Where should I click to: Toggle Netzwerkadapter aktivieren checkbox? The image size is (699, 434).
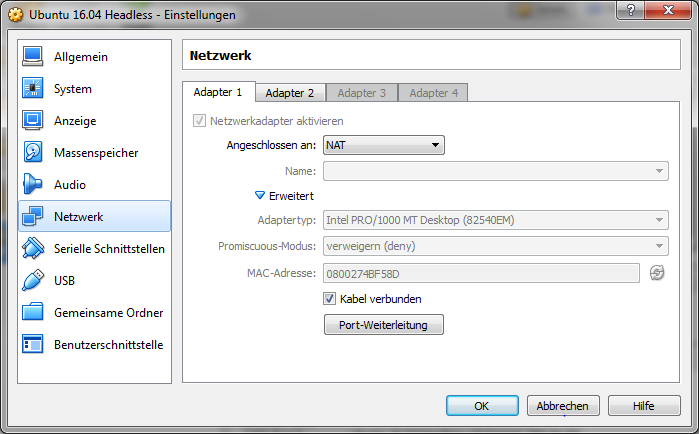tap(199, 121)
